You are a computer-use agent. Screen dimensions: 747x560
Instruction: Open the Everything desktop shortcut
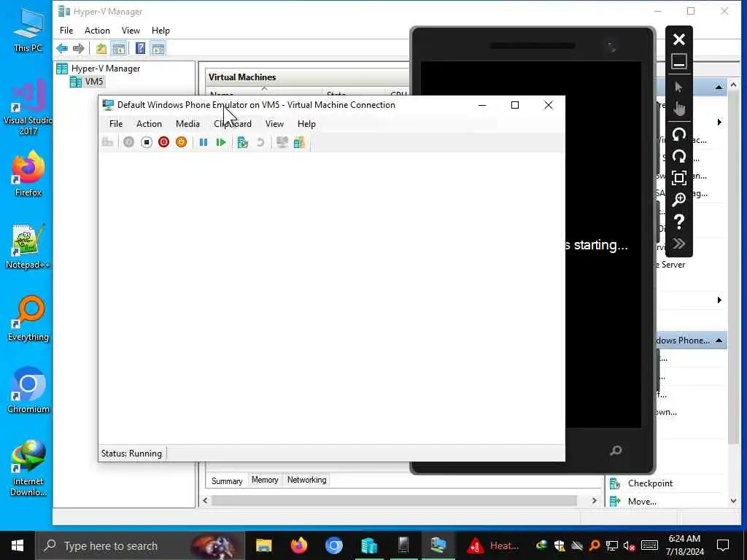tap(28, 319)
